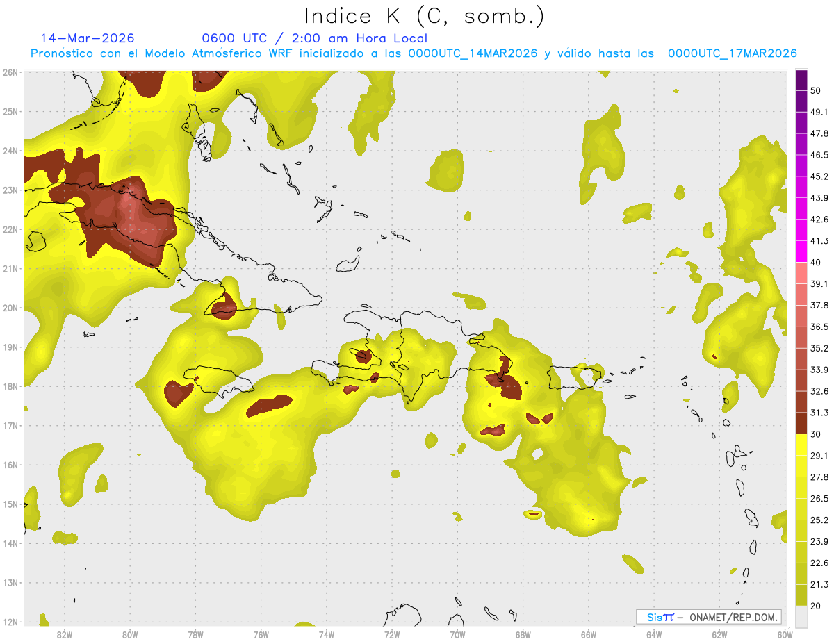Click the "20N" latitude label
The width and height of the screenshot is (834, 644).
pos(10,308)
